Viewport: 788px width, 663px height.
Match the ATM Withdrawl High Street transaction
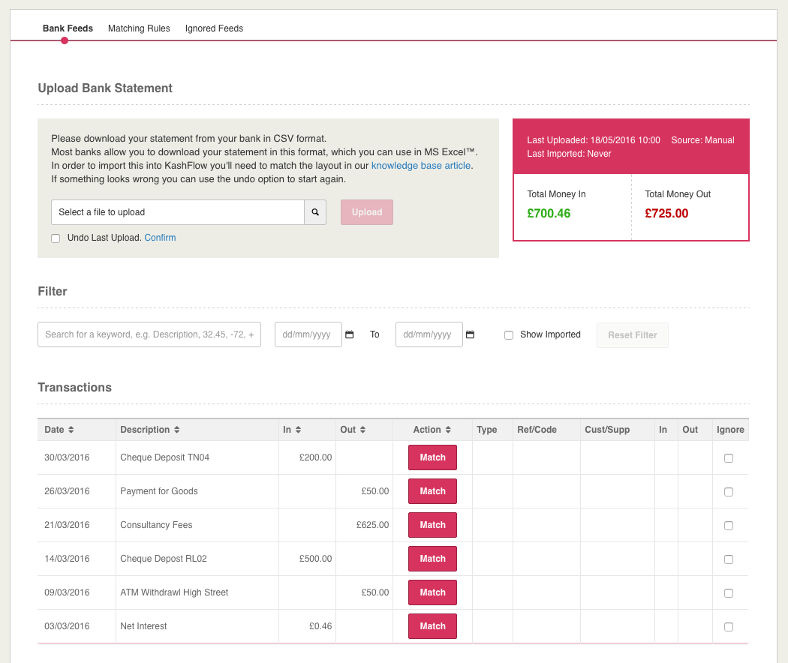[x=432, y=592]
